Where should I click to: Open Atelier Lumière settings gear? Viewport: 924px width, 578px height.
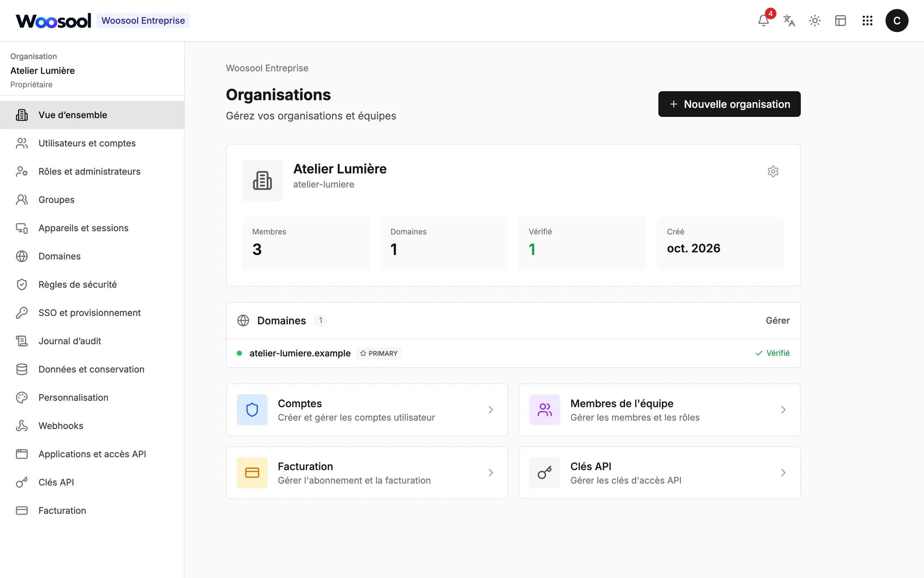tap(773, 172)
